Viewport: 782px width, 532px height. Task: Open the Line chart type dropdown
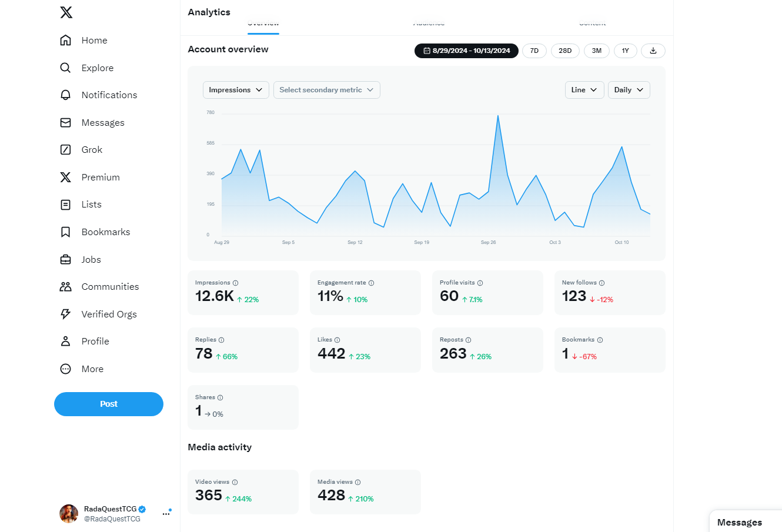point(584,90)
